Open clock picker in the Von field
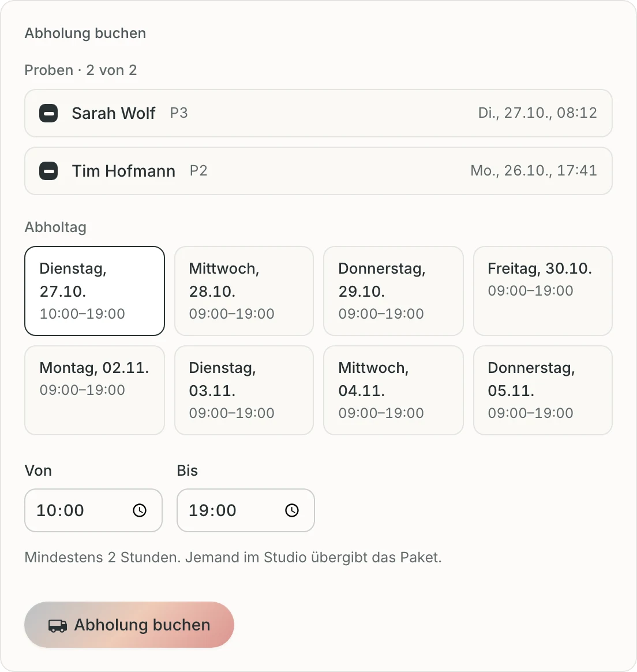 [x=140, y=510]
